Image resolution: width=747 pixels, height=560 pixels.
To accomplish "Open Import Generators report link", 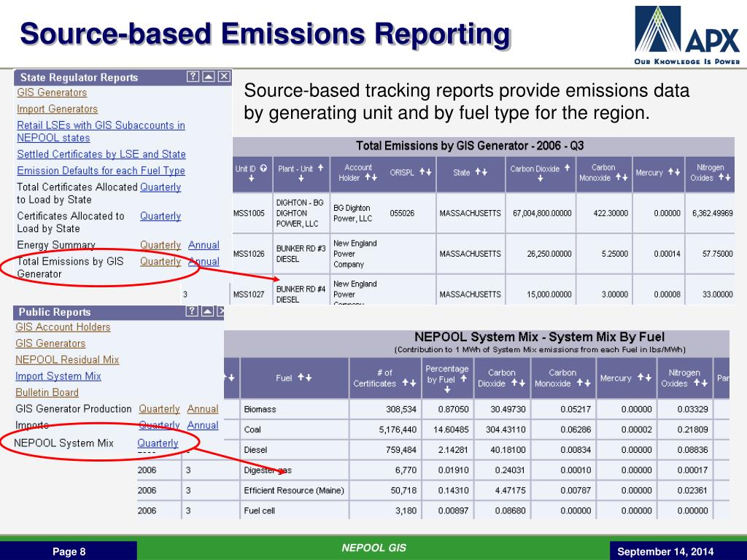I will (57, 109).
